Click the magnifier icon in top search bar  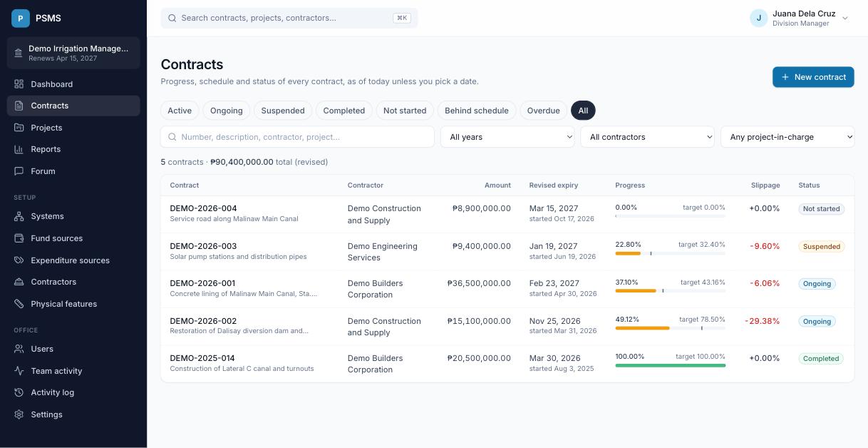pyautogui.click(x=172, y=18)
